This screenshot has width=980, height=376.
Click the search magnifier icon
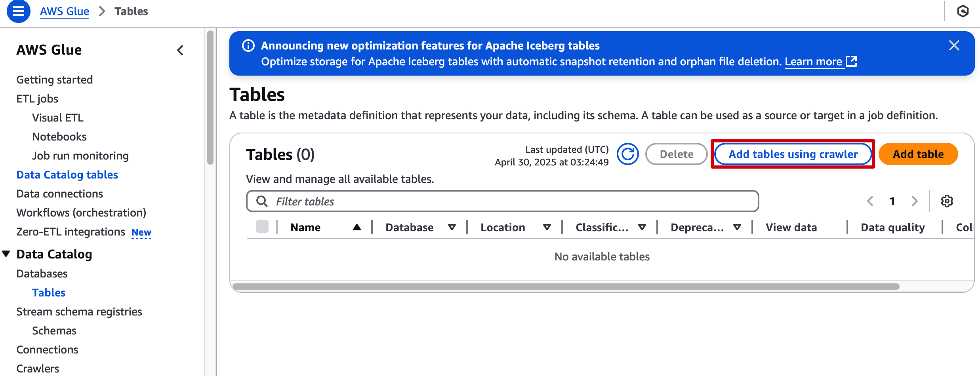[x=262, y=201]
